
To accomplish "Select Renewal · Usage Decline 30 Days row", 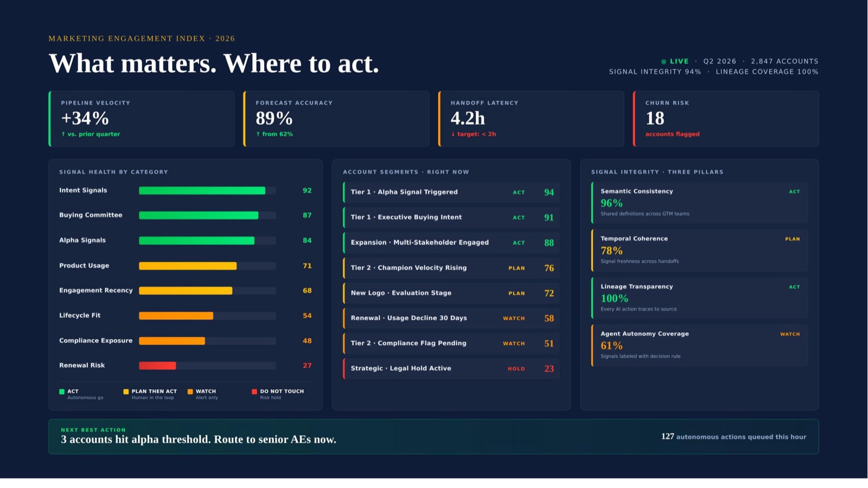I will coord(451,318).
